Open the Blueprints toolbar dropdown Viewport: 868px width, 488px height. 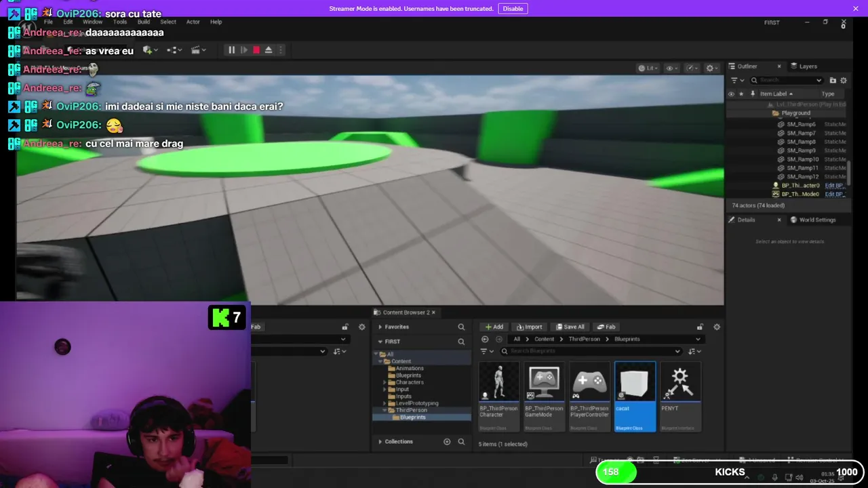pyautogui.click(x=174, y=50)
